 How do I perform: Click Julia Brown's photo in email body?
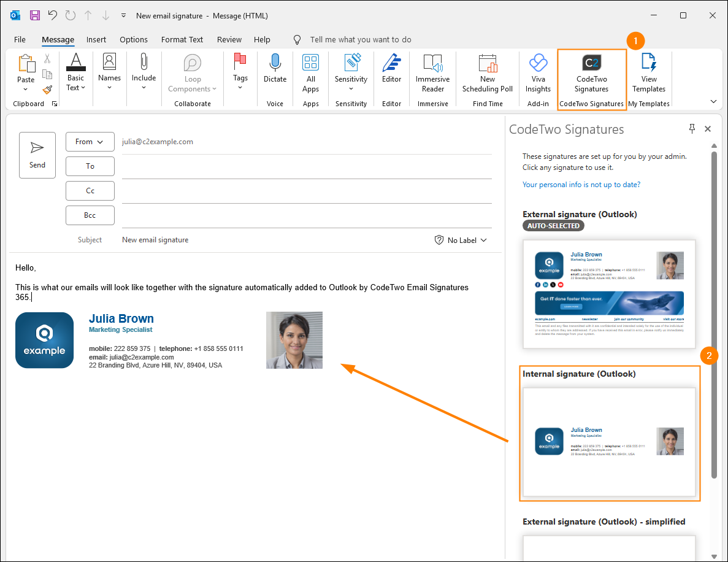(294, 340)
